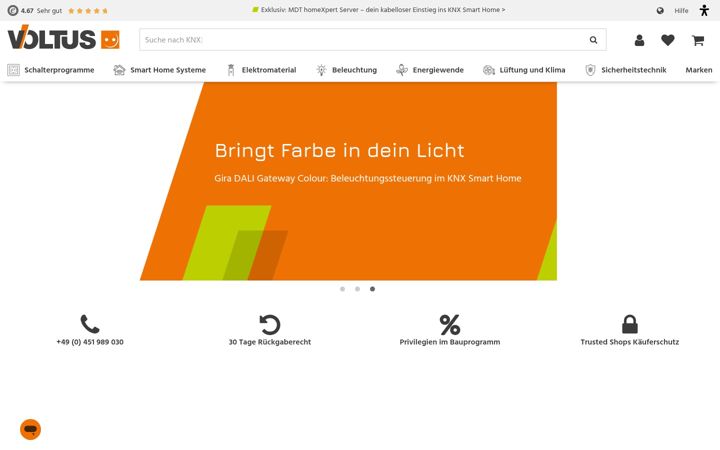The image size is (720, 450).
Task: Click the Sicherheitstechnik shield icon
Action: click(x=591, y=70)
